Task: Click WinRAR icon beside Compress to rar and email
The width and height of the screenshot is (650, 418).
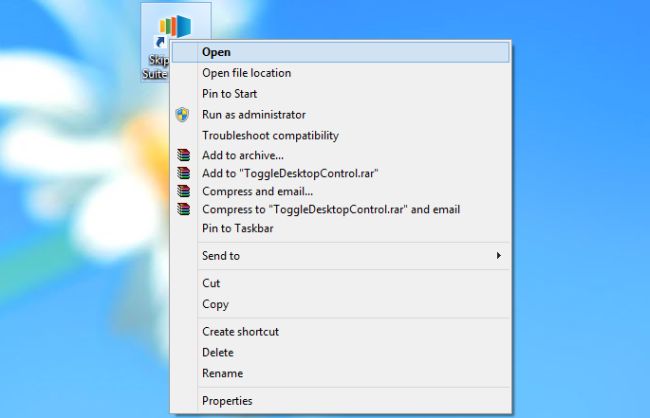Action: [184, 209]
